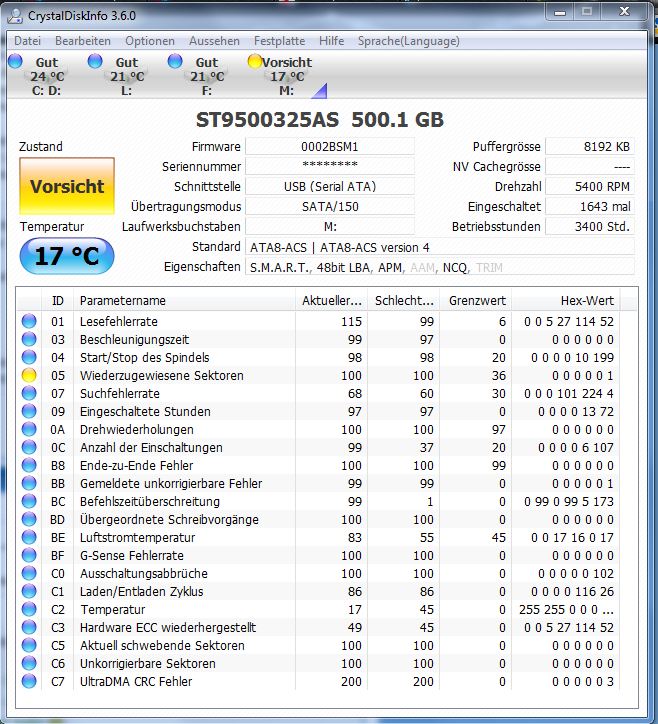Select the C: D: drive status orb
The image size is (658, 724).
[15, 61]
